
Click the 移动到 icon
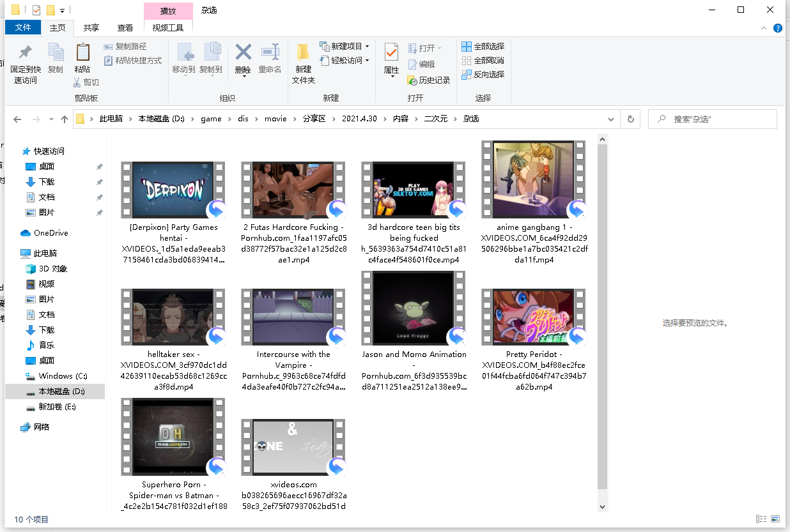[184, 52]
